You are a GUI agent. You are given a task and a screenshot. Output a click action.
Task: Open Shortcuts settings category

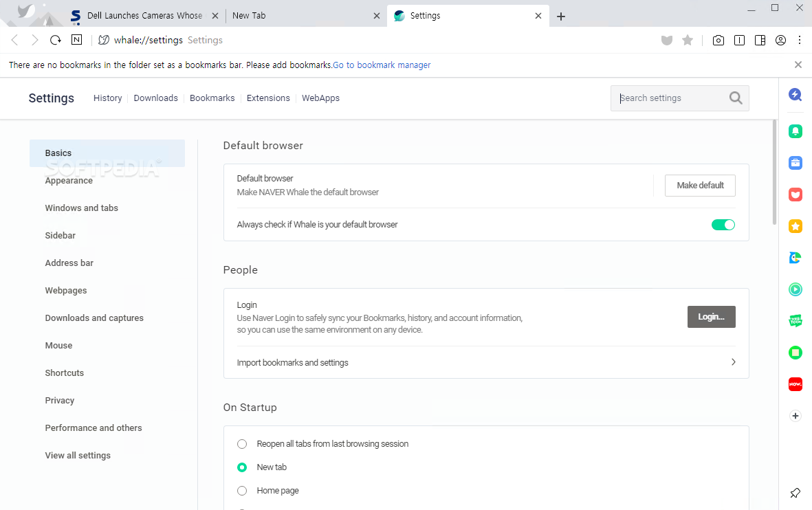pos(64,373)
